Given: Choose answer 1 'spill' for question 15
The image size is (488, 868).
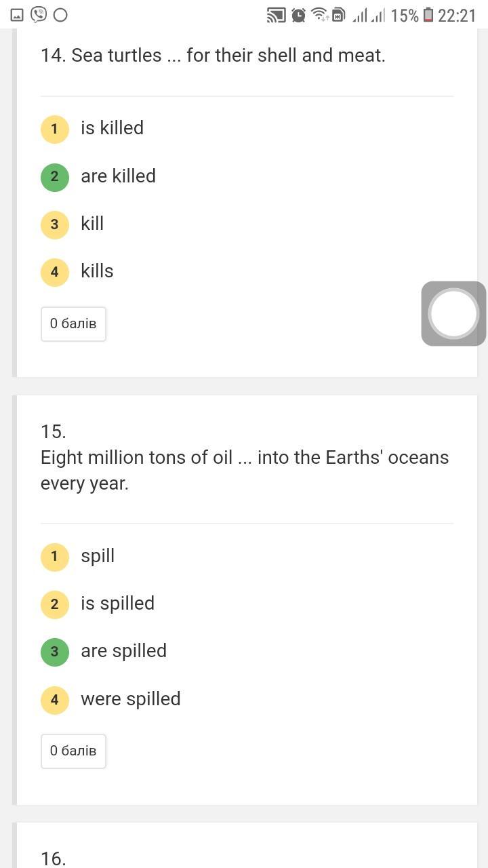Looking at the screenshot, I should pos(55,557).
